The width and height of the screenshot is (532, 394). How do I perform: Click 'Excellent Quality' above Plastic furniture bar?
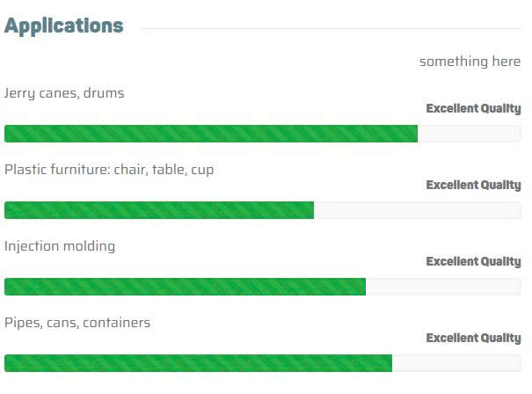(x=473, y=186)
